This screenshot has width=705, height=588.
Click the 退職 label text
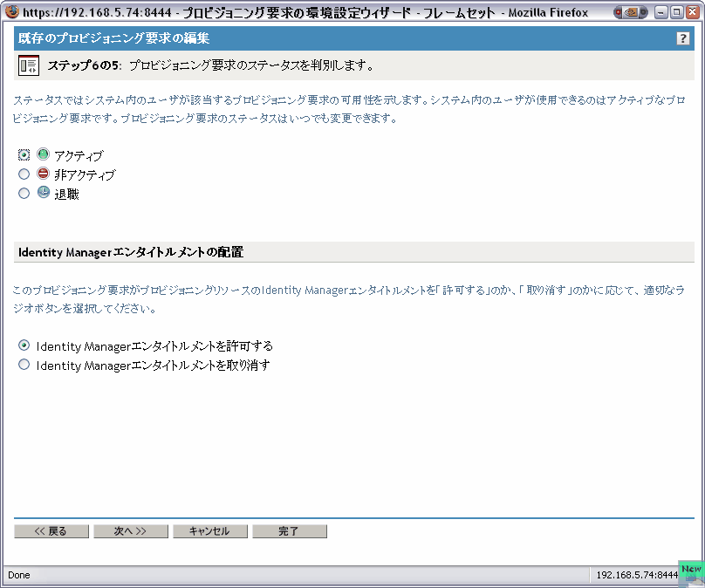pyautogui.click(x=66, y=195)
